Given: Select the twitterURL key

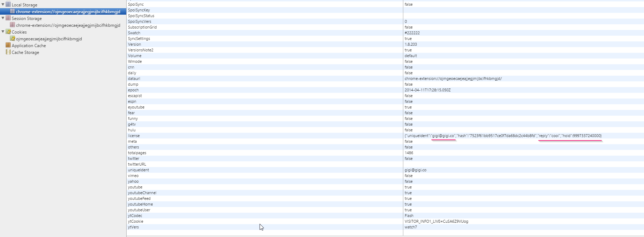Looking at the screenshot, I should [x=137, y=164].
